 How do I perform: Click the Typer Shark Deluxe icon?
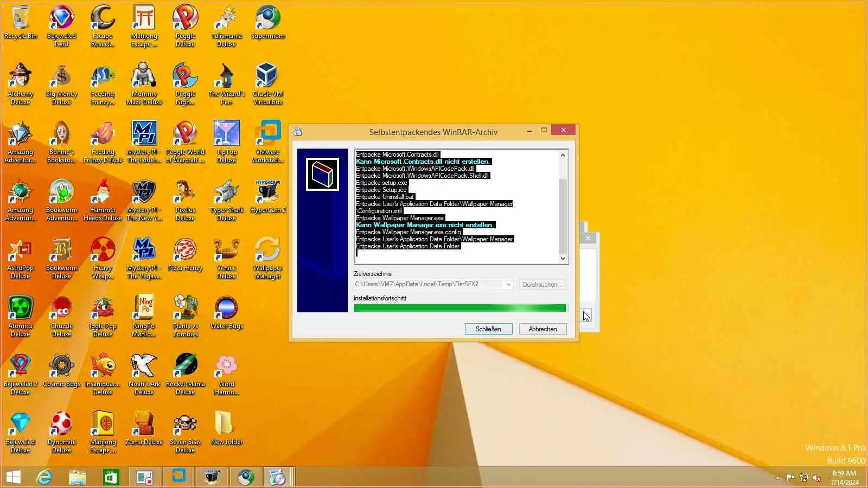click(227, 200)
